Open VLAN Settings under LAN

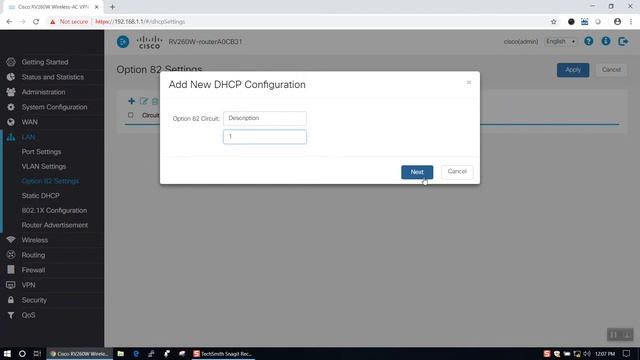[44, 167]
